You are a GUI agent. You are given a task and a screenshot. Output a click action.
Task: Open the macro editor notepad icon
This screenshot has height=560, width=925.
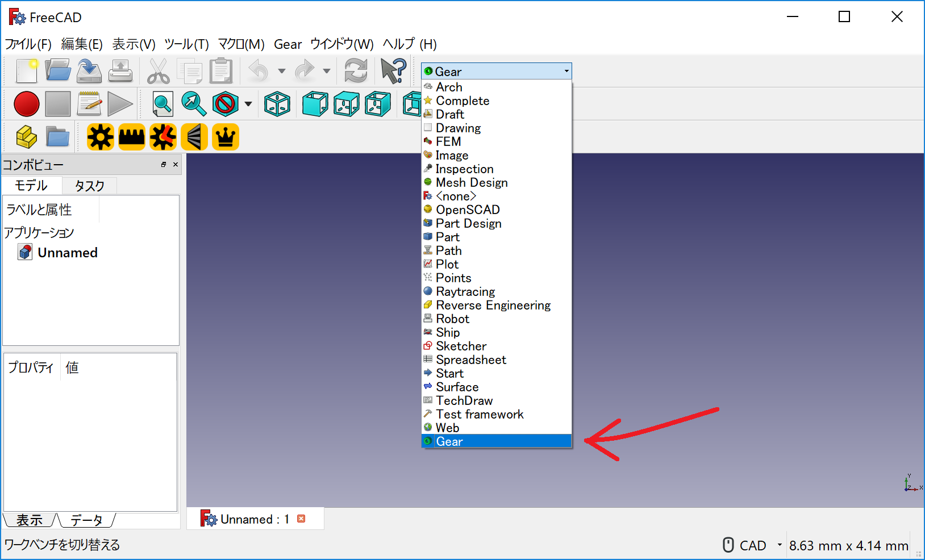tap(89, 104)
